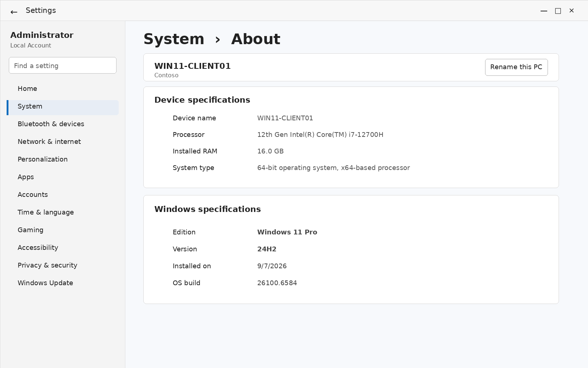The image size is (588, 368).
Task: Click the OS build label
Action: pyautogui.click(x=187, y=283)
